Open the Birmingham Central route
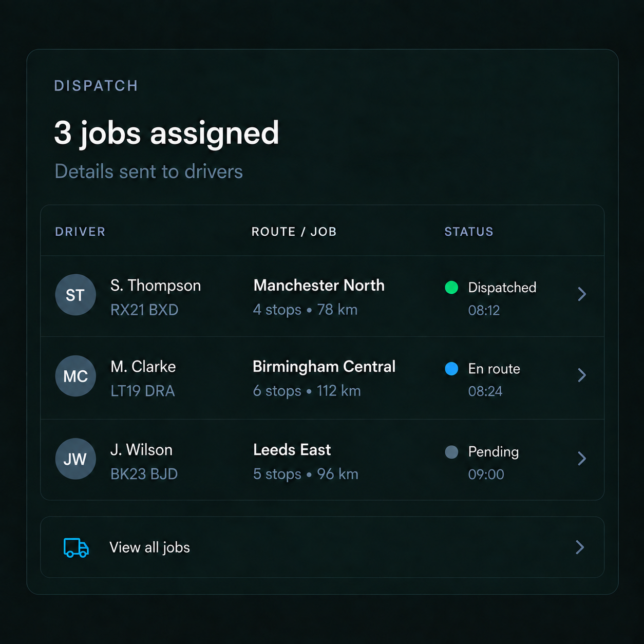 coord(324,367)
